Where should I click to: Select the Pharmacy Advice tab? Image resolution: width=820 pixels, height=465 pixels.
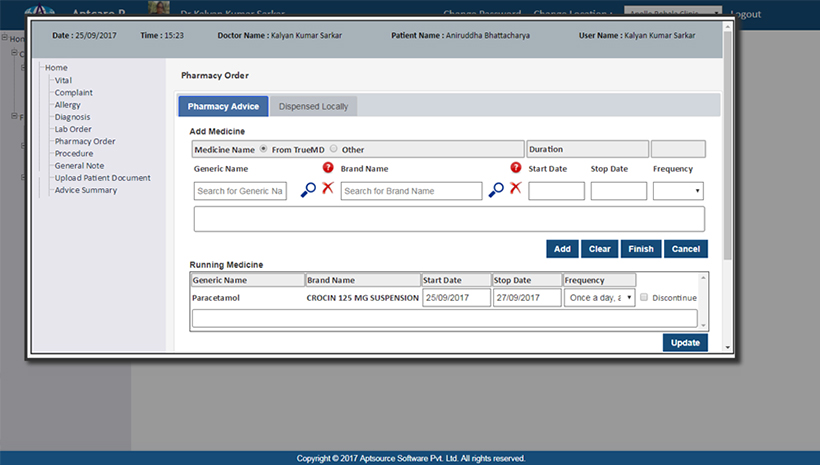click(223, 106)
